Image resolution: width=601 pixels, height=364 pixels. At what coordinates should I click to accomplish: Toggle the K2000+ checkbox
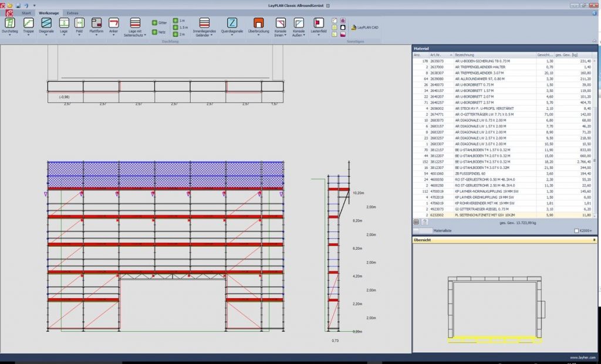pos(576,231)
